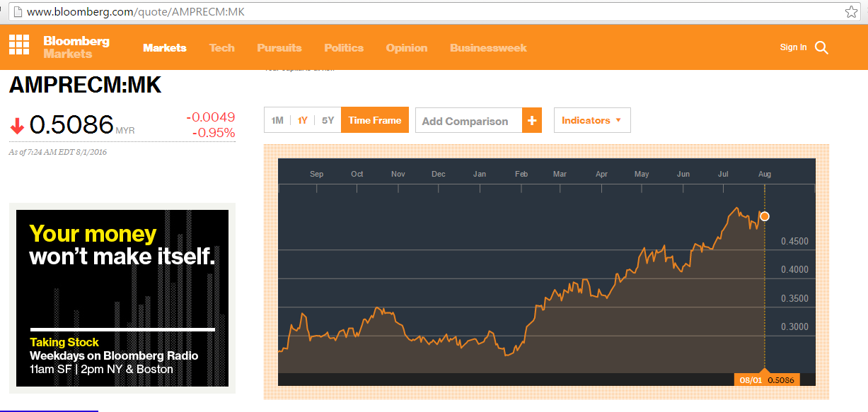Select the 5Y chart range

click(x=328, y=120)
